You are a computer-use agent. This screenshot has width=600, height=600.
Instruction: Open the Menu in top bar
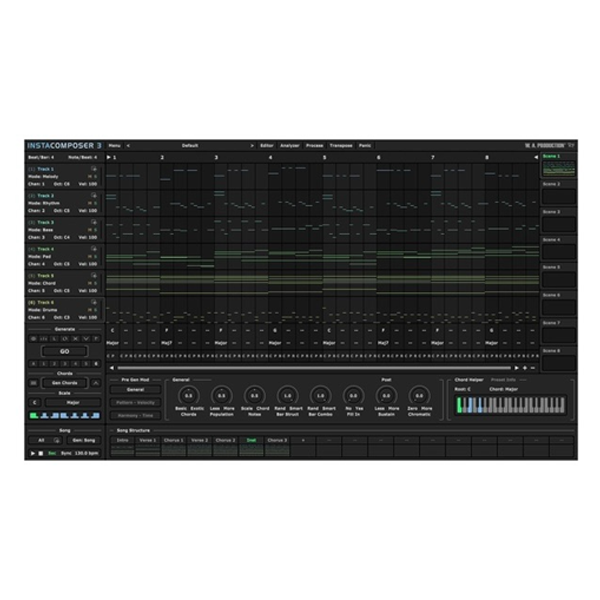point(114,146)
